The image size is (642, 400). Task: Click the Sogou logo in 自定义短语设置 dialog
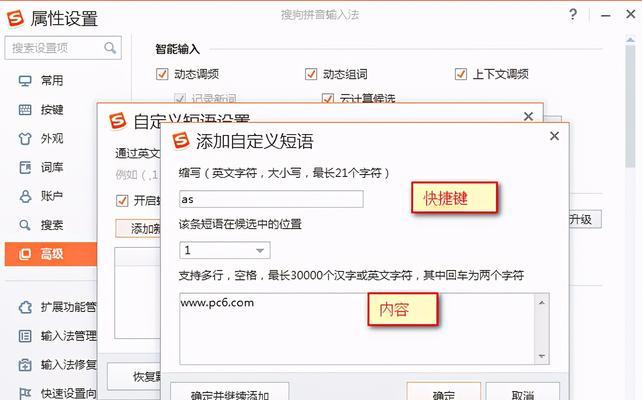(x=118, y=120)
